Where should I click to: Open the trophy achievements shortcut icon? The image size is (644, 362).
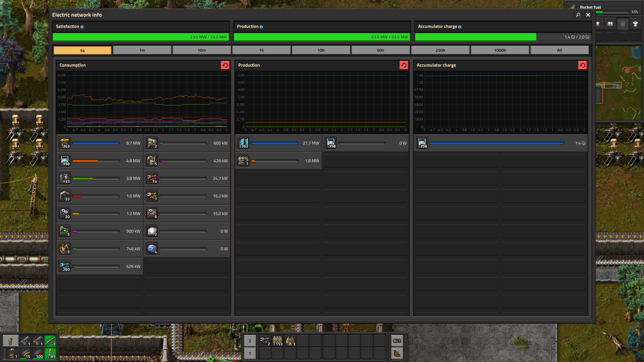(635, 24)
